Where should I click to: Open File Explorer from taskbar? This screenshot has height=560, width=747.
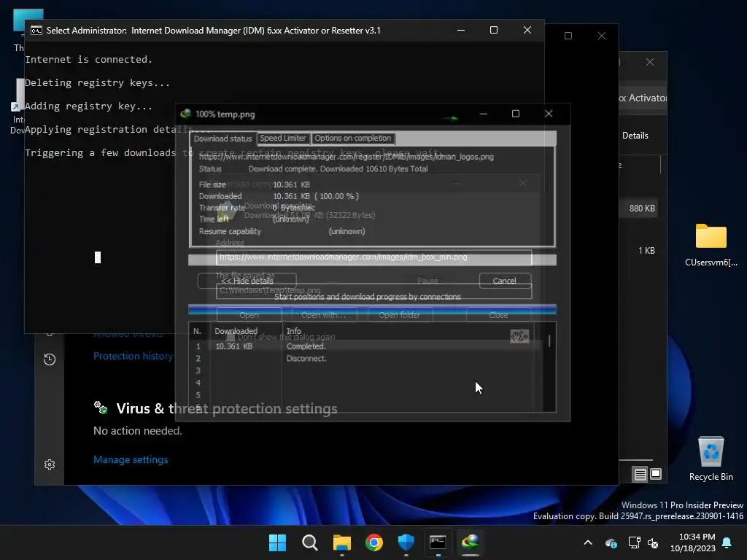point(341,542)
